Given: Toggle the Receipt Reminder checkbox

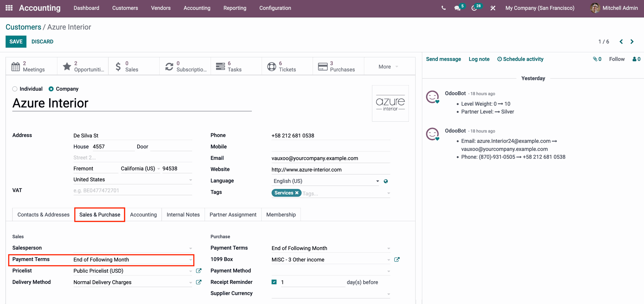Looking at the screenshot, I should tap(274, 282).
